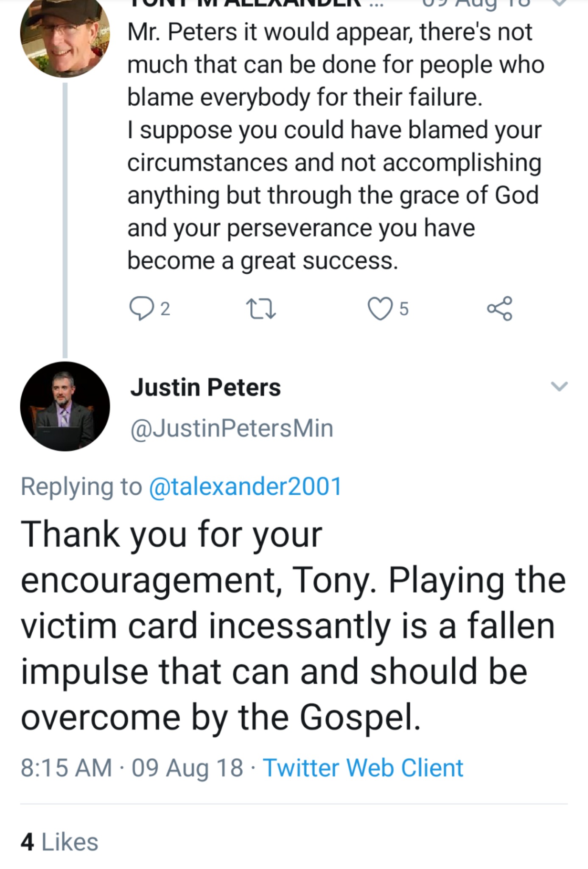
Task: Open Tony Alexander's profile picture
Action: tap(65, 36)
